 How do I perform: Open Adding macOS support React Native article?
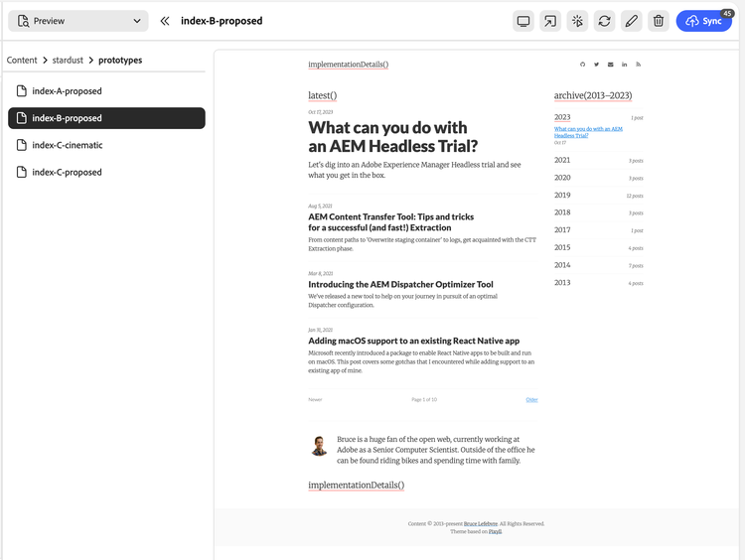[x=414, y=341]
